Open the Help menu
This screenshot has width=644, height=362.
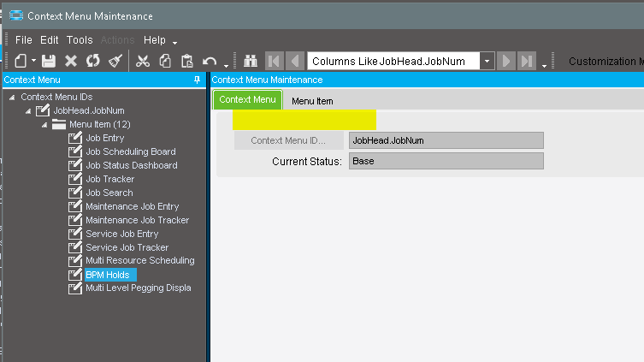pyautogui.click(x=155, y=40)
